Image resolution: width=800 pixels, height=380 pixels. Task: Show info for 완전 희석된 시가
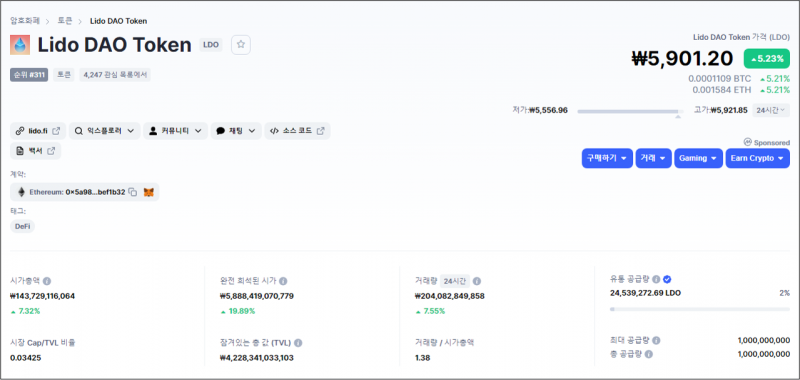coord(283,281)
